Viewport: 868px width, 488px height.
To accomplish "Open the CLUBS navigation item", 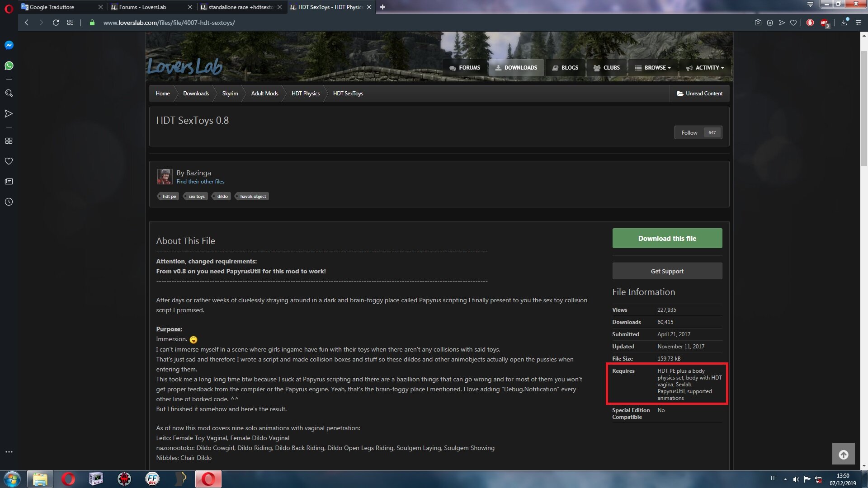I will coord(606,68).
